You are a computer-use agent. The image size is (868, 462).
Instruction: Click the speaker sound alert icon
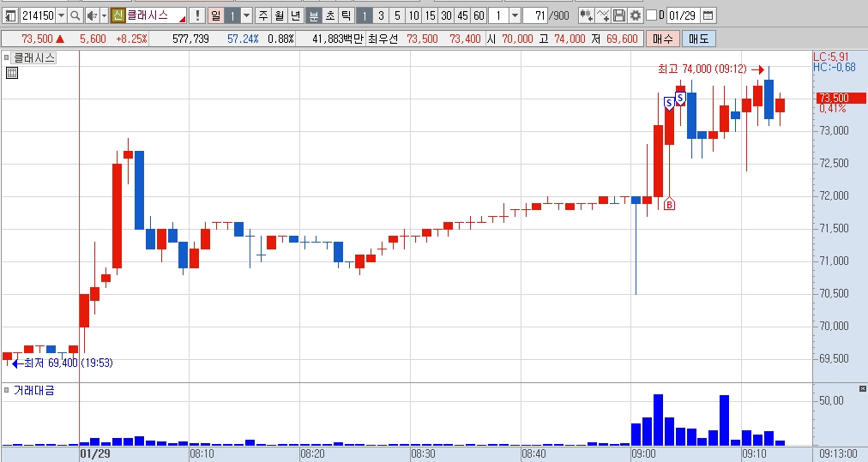[x=92, y=15]
